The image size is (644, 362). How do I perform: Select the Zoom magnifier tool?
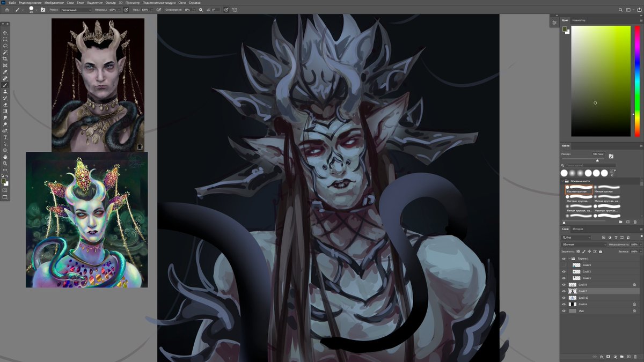point(5,164)
